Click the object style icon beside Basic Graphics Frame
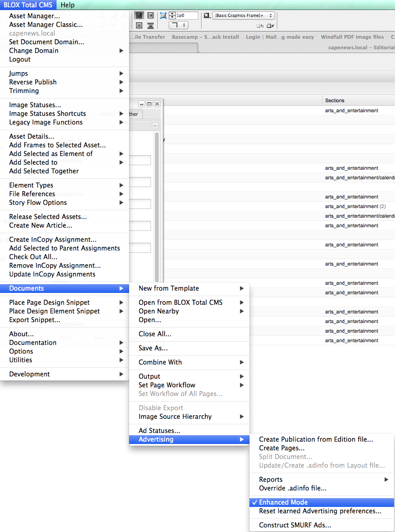The height and width of the screenshot is (532, 395). [x=207, y=16]
